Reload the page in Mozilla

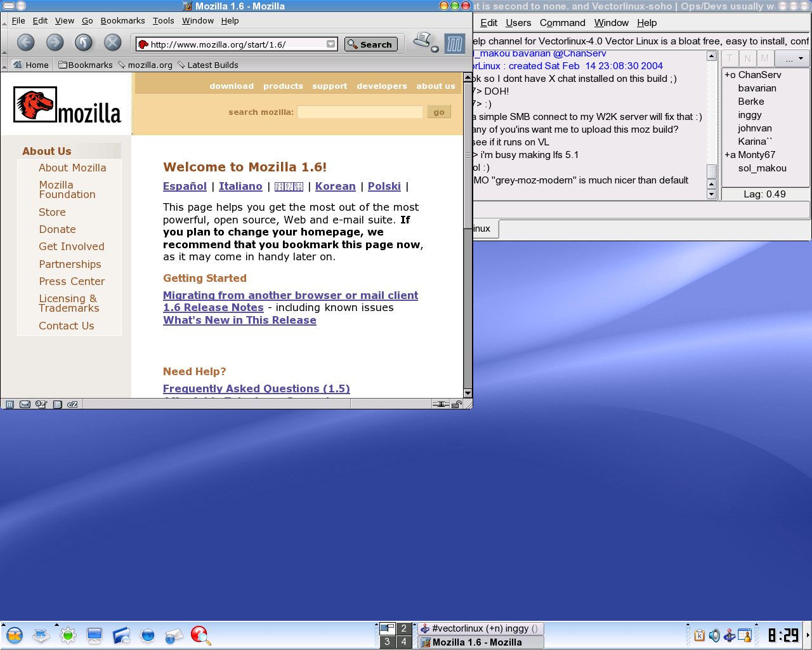pyautogui.click(x=84, y=43)
